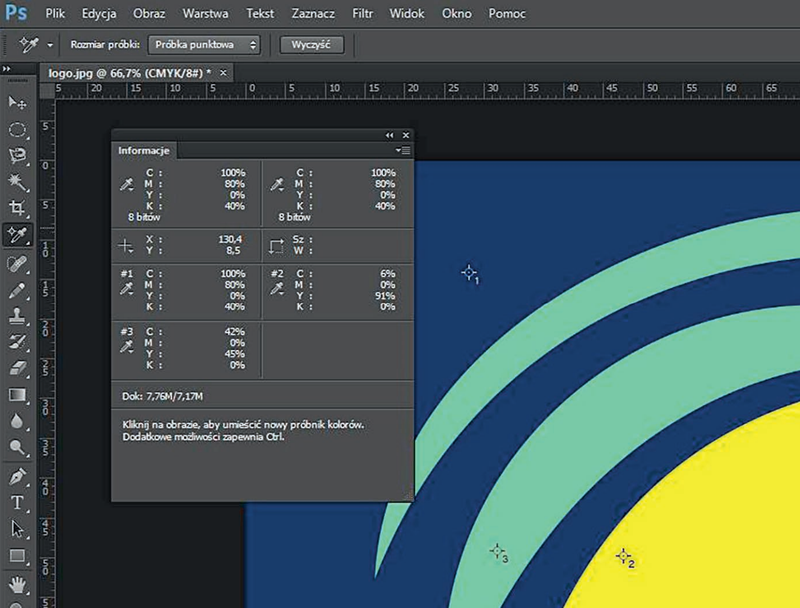Image resolution: width=800 pixels, height=608 pixels.
Task: Open the Rozmiar próbki dropdown
Action: coord(204,45)
